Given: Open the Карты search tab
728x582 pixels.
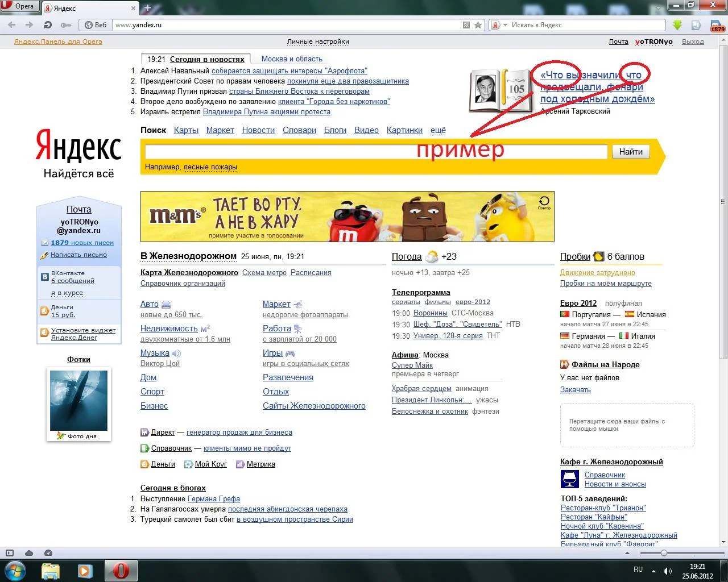Looking at the screenshot, I should (186, 130).
